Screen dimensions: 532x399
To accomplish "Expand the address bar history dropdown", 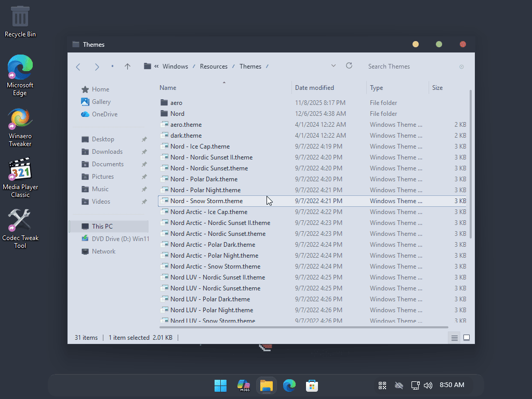I will click(x=333, y=66).
